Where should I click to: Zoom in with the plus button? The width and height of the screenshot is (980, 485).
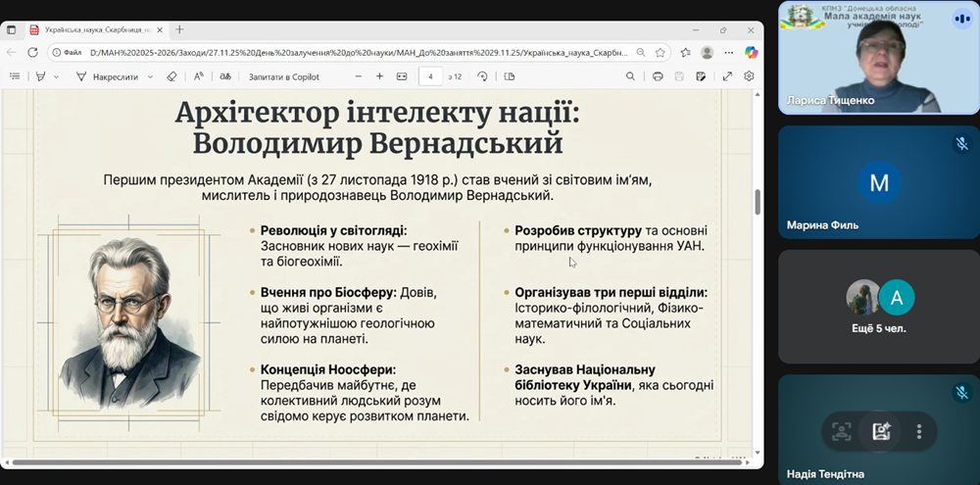coord(379,76)
